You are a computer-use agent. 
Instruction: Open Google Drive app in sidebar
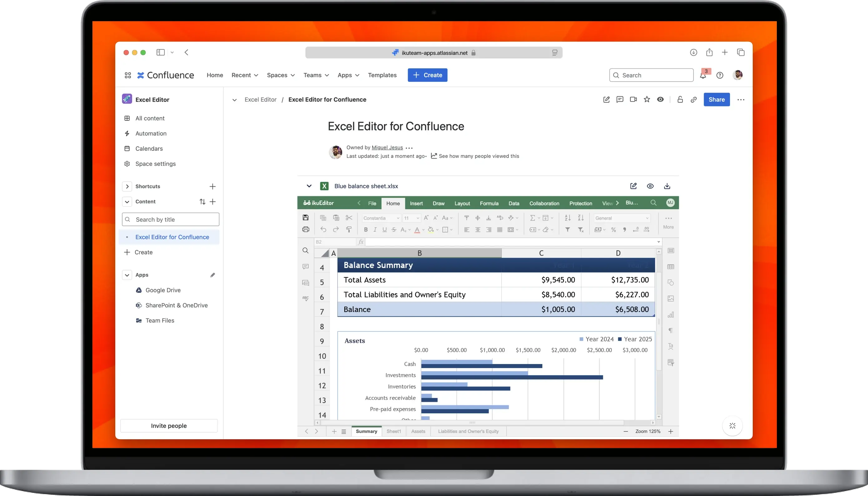pos(163,290)
